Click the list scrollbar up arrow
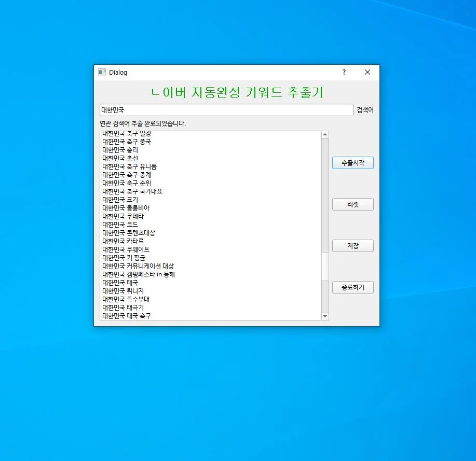Image resolution: width=476 pixels, height=461 pixels. click(x=325, y=134)
